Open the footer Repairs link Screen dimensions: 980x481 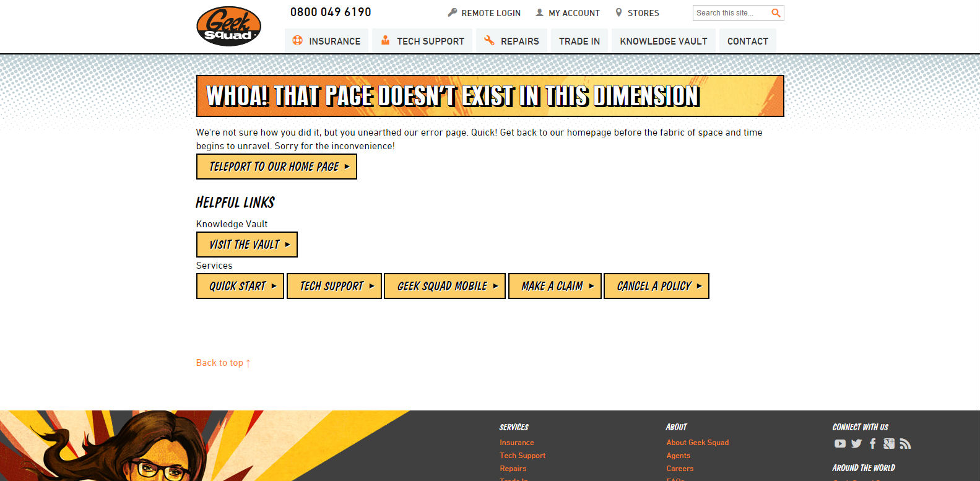click(513, 469)
